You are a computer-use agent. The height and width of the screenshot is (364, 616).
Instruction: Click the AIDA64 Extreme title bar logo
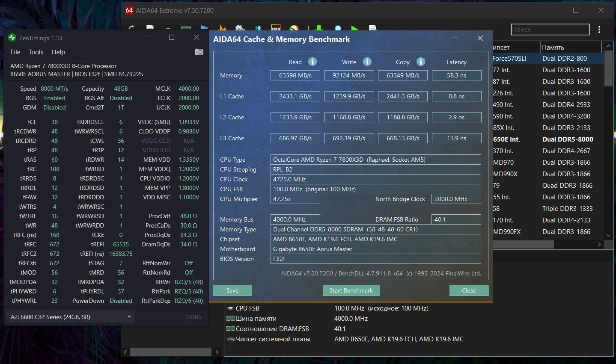coord(129,10)
